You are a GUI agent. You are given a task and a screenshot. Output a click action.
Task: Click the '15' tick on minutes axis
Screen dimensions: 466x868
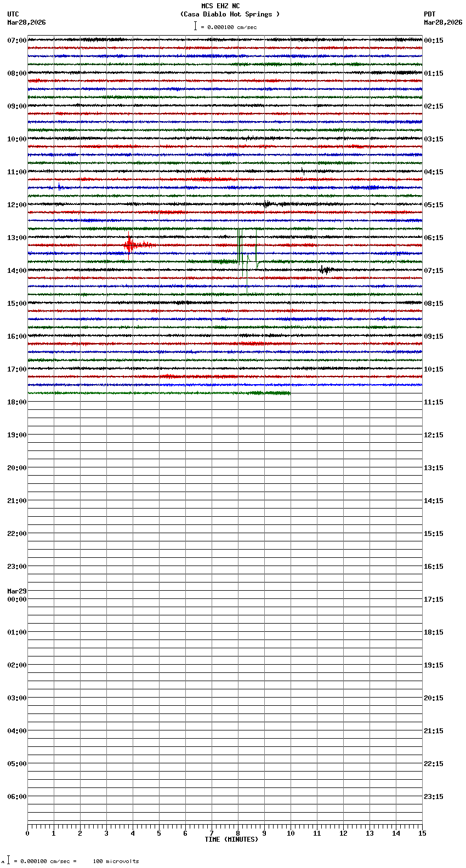[x=422, y=833]
